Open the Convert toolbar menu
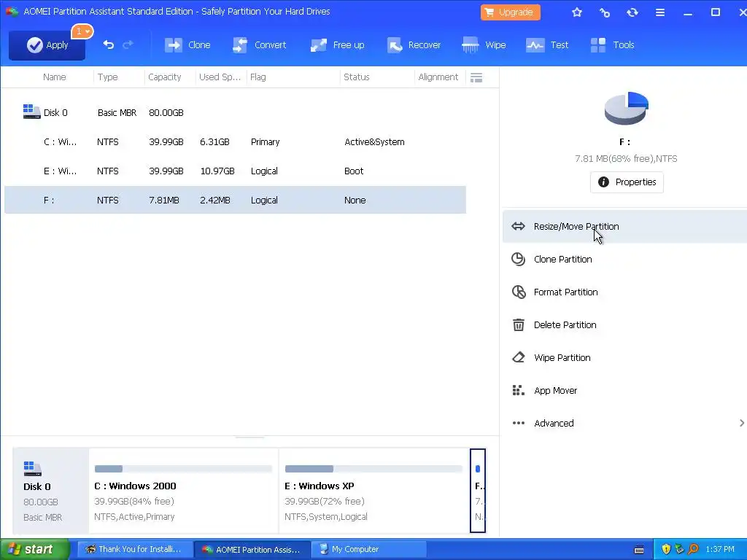The height and width of the screenshot is (560, 747). click(x=259, y=45)
